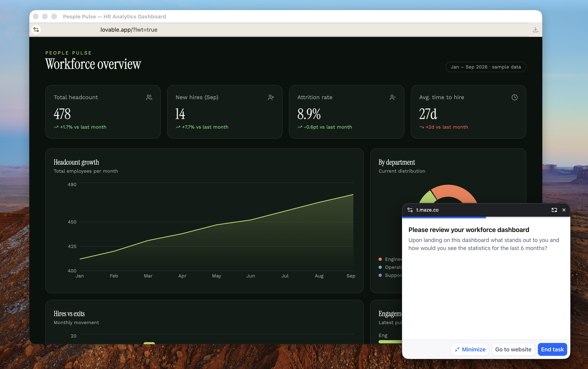Click the people icon on Total headcount card

click(x=149, y=97)
